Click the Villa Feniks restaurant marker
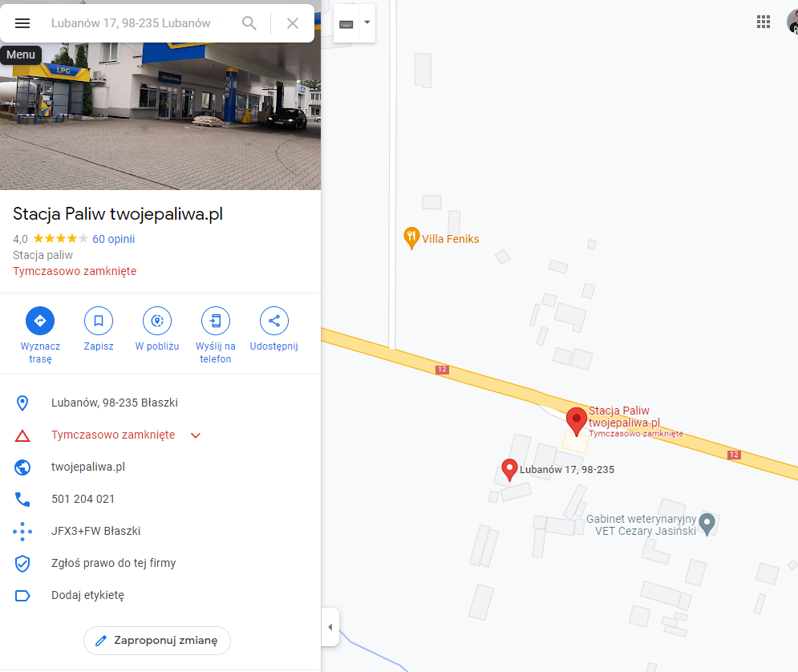Screen dimensions: 798x672 point(411,237)
